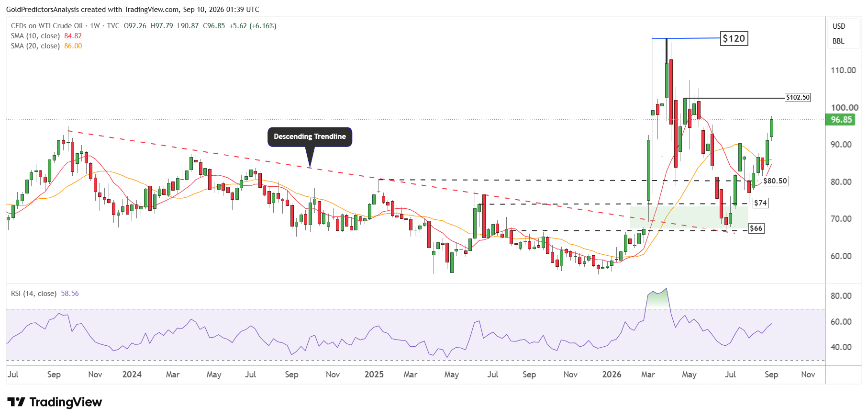Click the 90.00 price axis label

pos(841,145)
